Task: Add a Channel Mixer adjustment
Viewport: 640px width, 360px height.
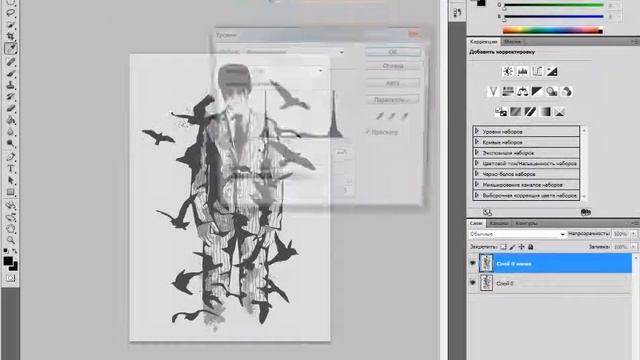Action: [567, 91]
